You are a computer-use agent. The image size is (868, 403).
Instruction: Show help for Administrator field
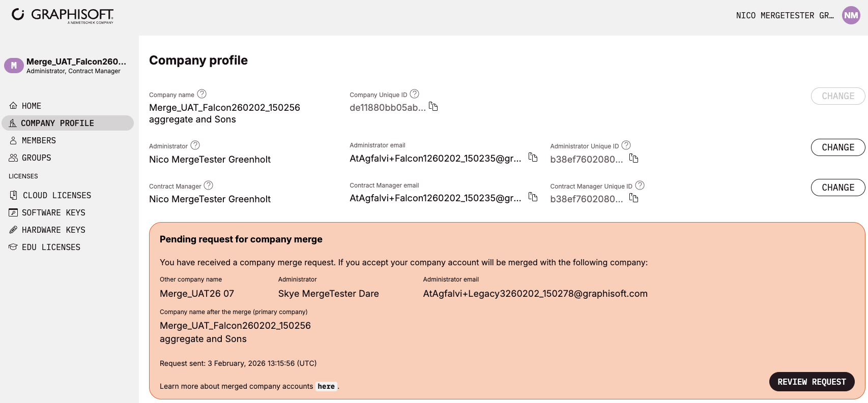(195, 145)
